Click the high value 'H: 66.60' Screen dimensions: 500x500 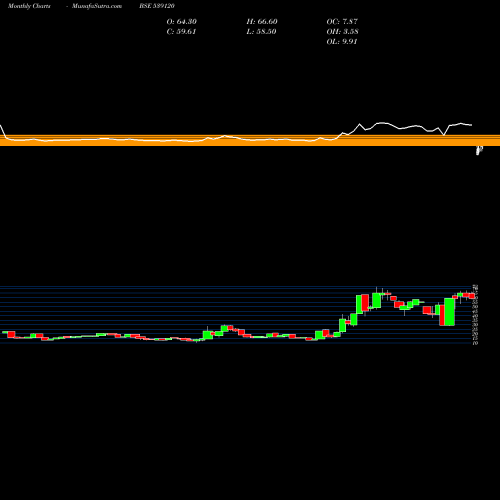click(262, 22)
